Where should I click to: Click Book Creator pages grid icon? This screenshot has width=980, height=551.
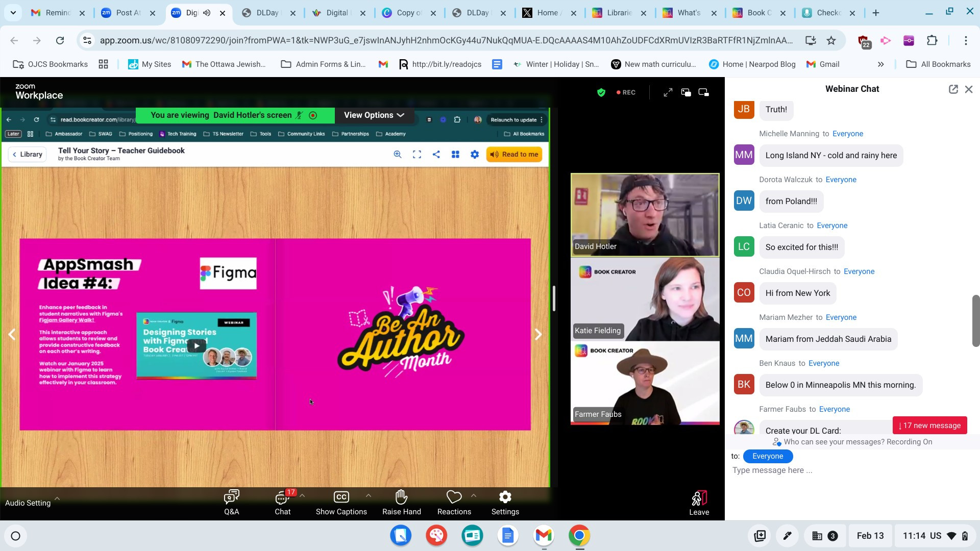click(455, 155)
